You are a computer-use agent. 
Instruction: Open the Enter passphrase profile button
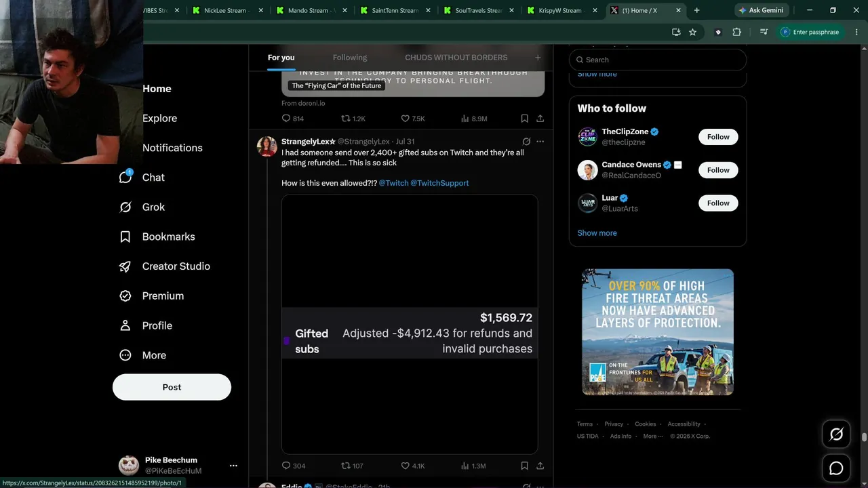coord(810,32)
